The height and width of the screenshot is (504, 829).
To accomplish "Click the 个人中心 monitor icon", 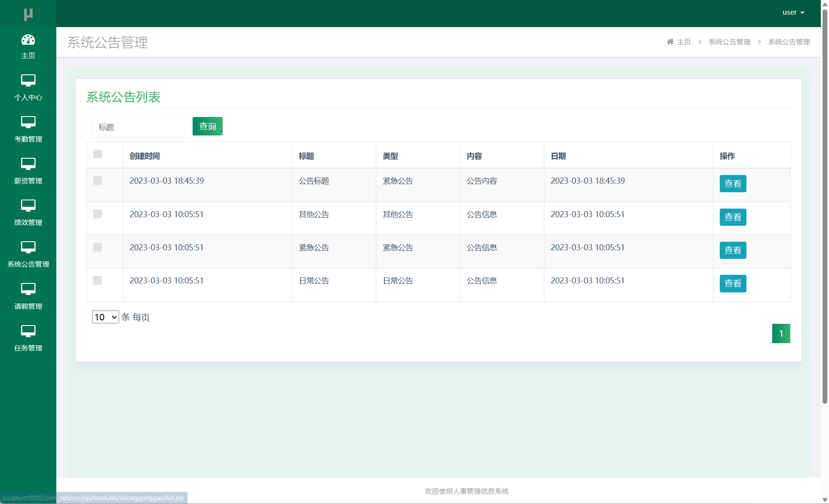I will pos(28,80).
